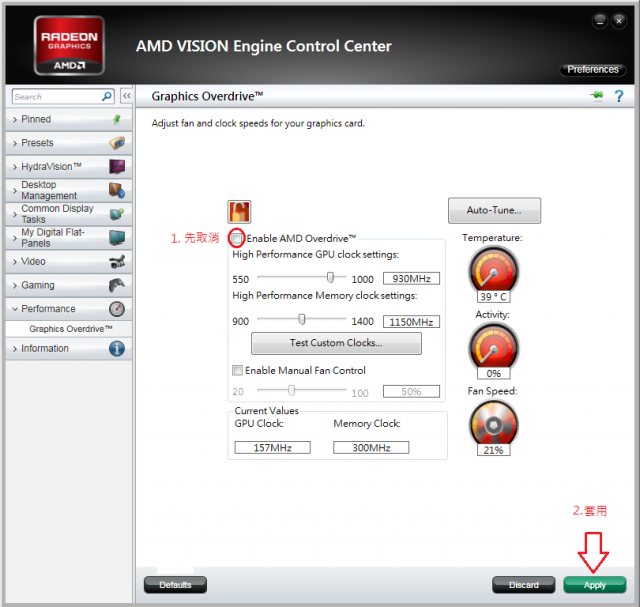Click the Video camera icon
640x607 pixels.
(x=117, y=261)
